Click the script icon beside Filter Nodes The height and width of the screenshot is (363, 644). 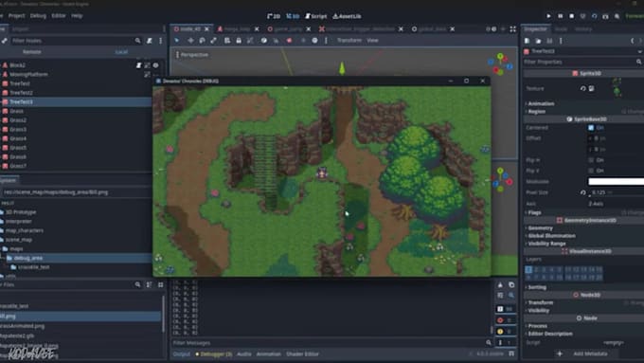click(150, 41)
